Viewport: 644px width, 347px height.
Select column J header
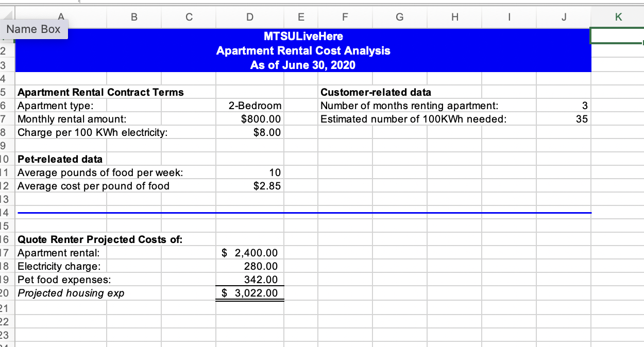[x=563, y=17]
